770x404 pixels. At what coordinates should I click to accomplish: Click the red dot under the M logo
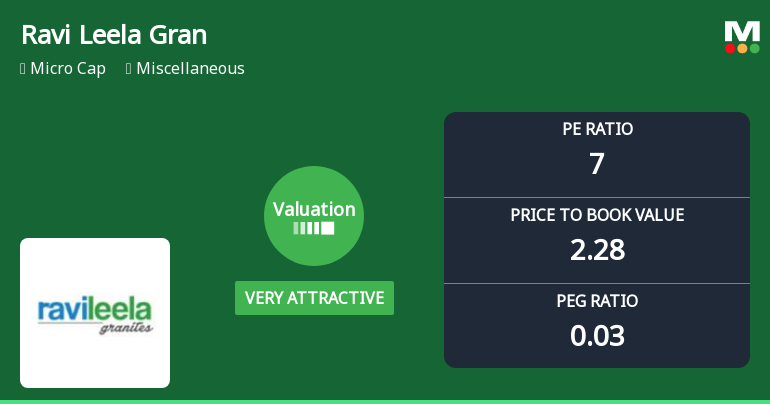tap(730, 48)
